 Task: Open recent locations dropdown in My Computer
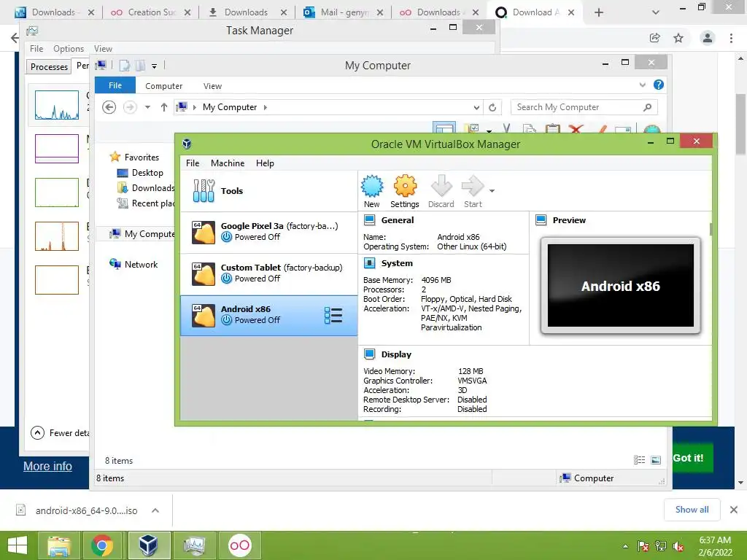tap(147, 107)
